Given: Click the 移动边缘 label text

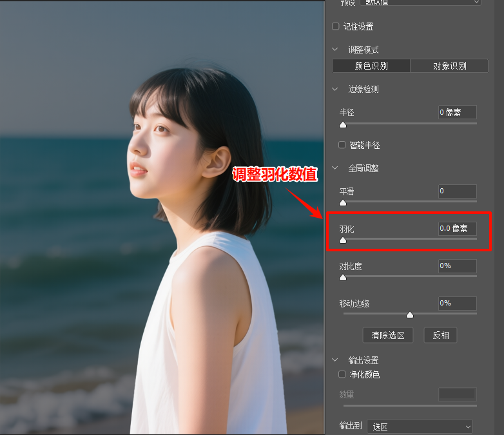Looking at the screenshot, I should click(x=354, y=304).
